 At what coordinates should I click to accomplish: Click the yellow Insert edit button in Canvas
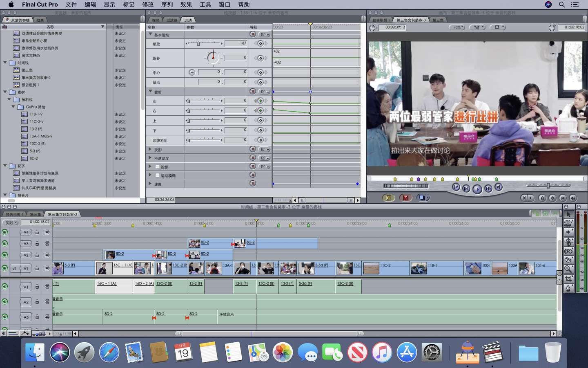(x=388, y=198)
